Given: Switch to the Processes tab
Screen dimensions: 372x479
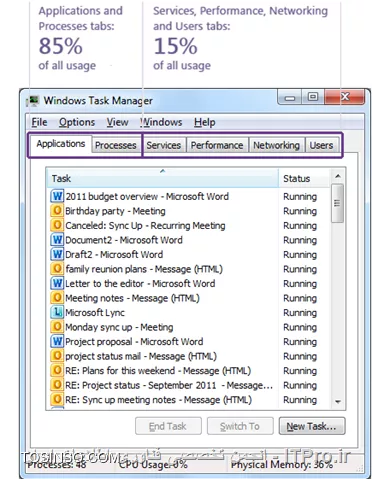Looking at the screenshot, I should point(115,145).
